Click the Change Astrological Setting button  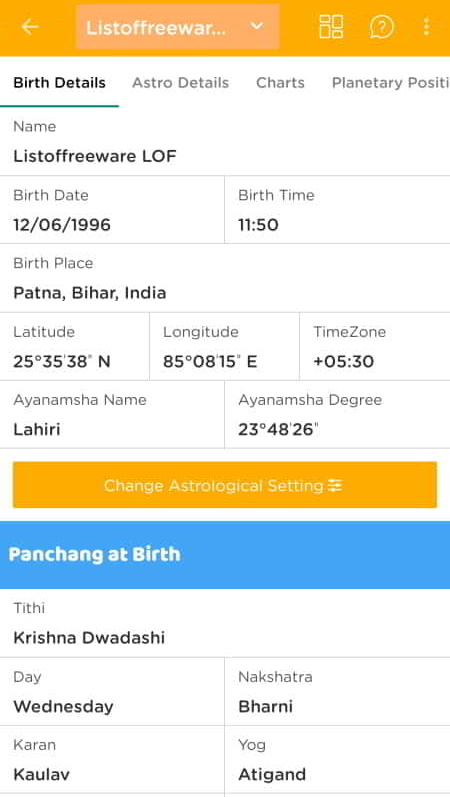tap(225, 485)
